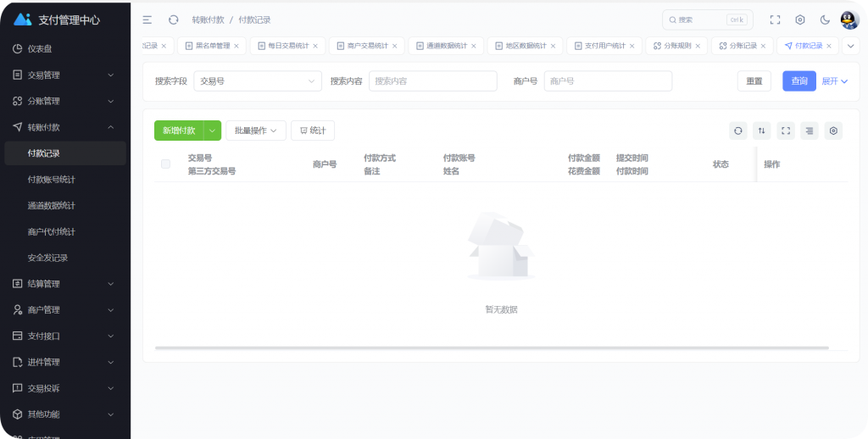The height and width of the screenshot is (439, 868).
Task: Close the active 付款记录 tab
Action: coord(829,46)
